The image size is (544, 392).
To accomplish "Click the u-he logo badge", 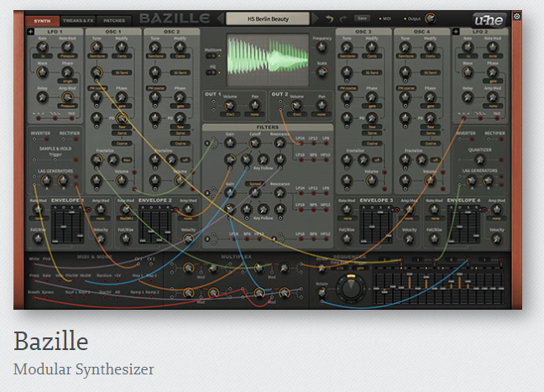I will [x=489, y=20].
